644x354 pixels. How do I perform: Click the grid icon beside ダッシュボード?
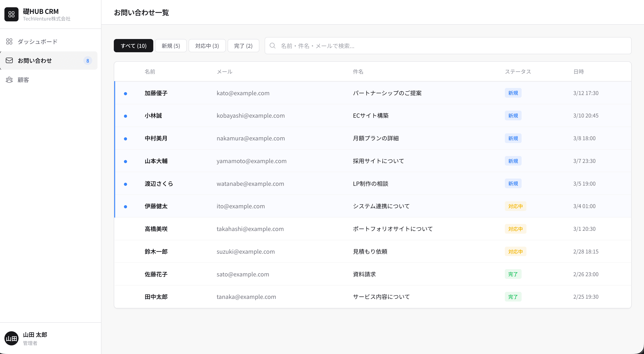(9, 41)
